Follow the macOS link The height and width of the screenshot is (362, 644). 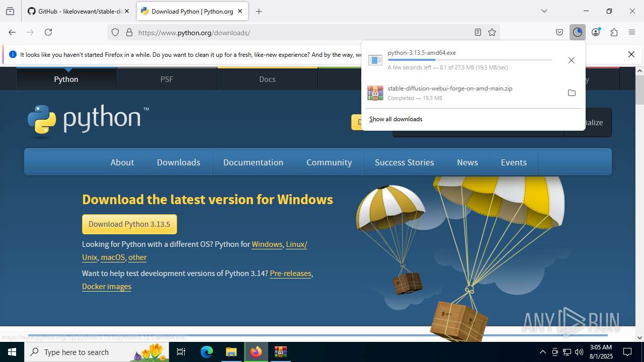point(113,257)
